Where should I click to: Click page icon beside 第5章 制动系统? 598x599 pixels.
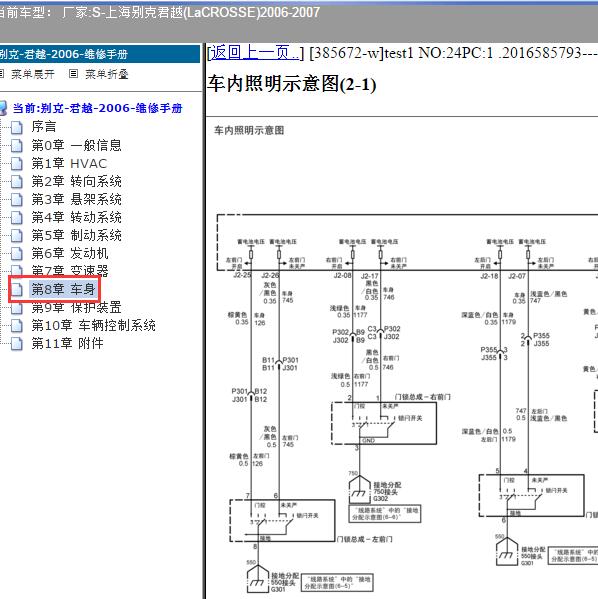[x=16, y=235]
